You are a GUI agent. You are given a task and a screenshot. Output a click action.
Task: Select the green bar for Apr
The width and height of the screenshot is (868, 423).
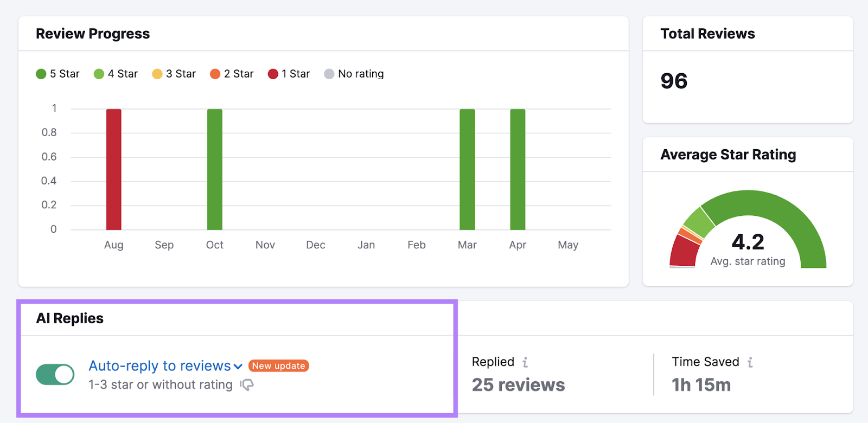point(518,169)
